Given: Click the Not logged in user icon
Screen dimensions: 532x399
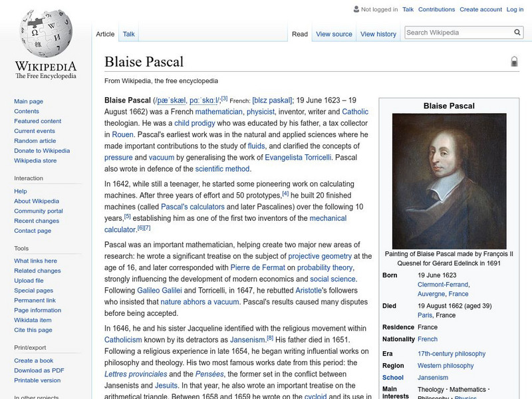Looking at the screenshot, I should tap(356, 9).
